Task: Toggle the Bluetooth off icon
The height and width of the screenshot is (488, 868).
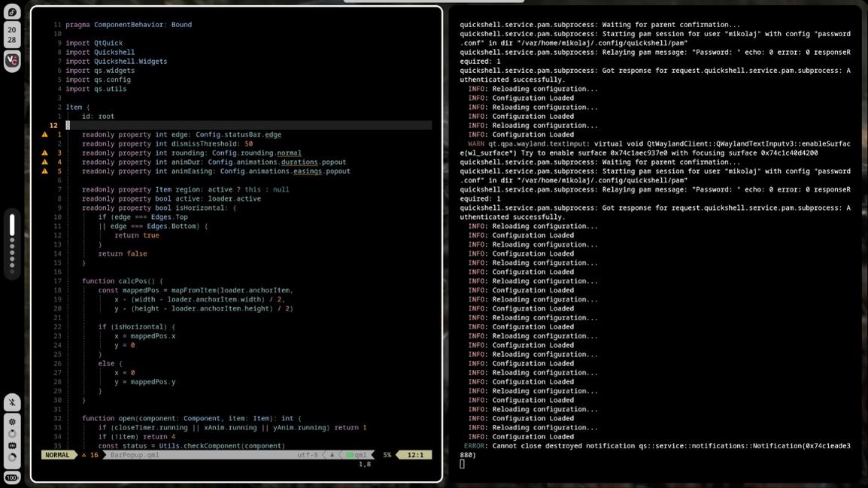Action: coord(12,402)
